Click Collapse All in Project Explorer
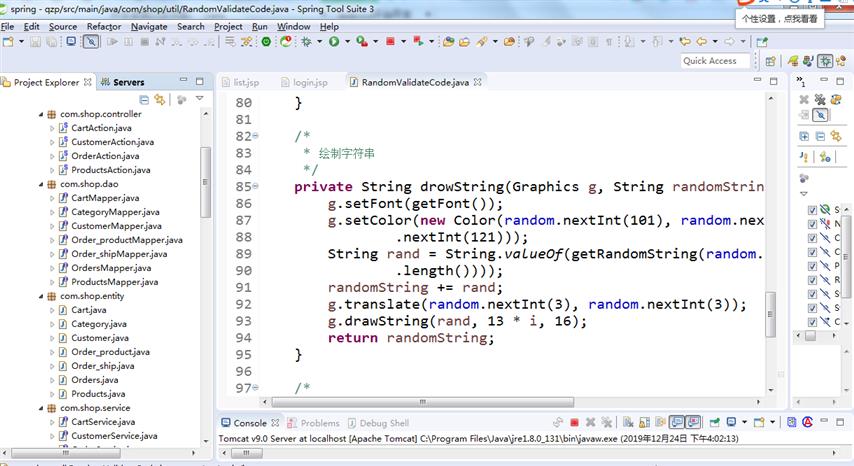854x466 pixels. click(145, 100)
